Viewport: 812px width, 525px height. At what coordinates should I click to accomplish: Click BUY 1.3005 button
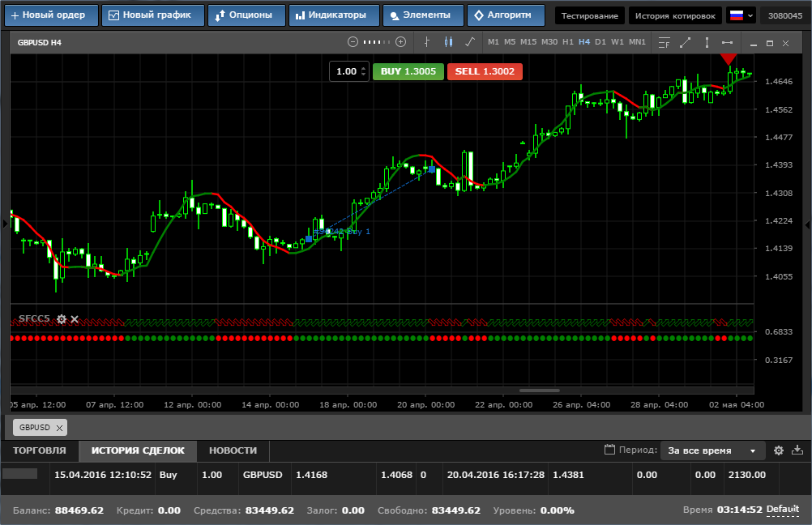[408, 71]
